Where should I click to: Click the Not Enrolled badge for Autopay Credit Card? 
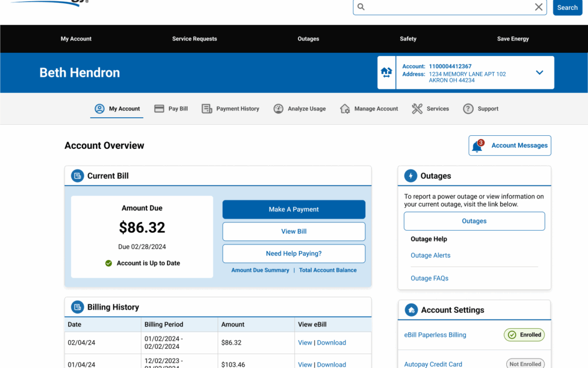525,363
